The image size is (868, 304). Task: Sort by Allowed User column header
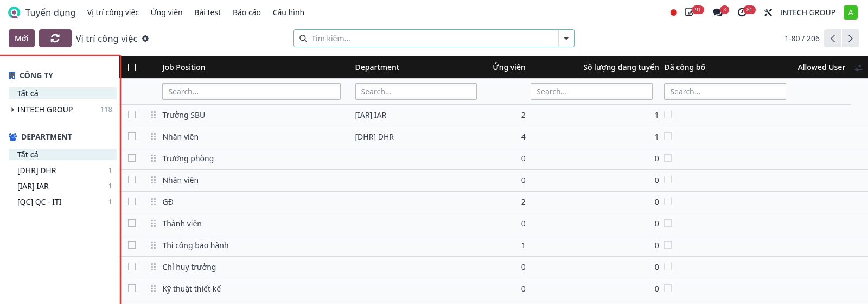pos(821,67)
